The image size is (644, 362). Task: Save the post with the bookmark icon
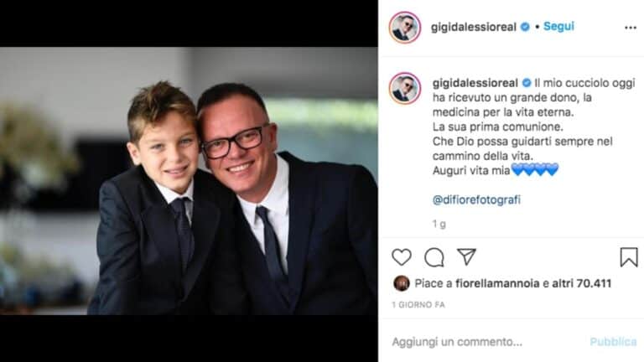point(629,257)
